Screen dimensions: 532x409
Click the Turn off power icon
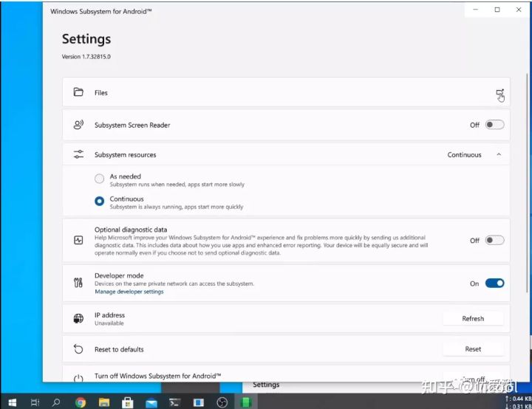(78, 378)
